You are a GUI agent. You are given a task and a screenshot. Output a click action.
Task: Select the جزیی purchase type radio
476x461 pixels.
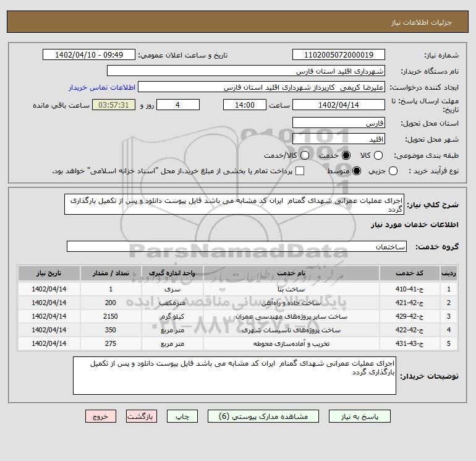(x=393, y=171)
